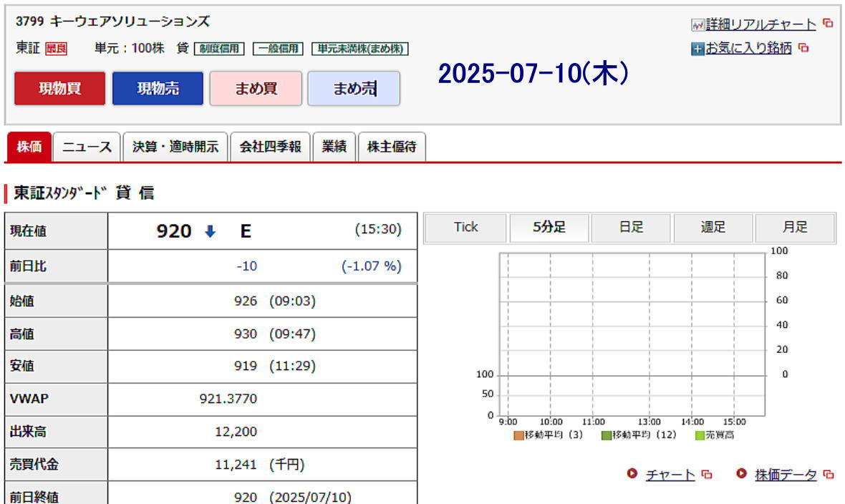Click the 前日終値 date (2025/07/10)
This screenshot has height=504, width=845.
pos(310,497)
